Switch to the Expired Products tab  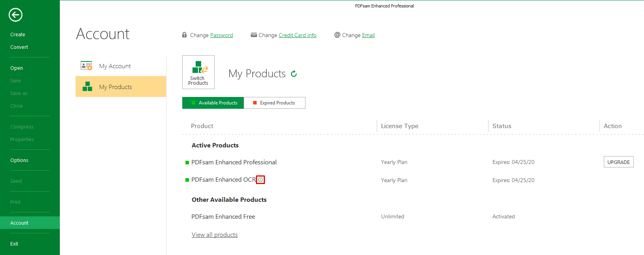click(x=274, y=103)
